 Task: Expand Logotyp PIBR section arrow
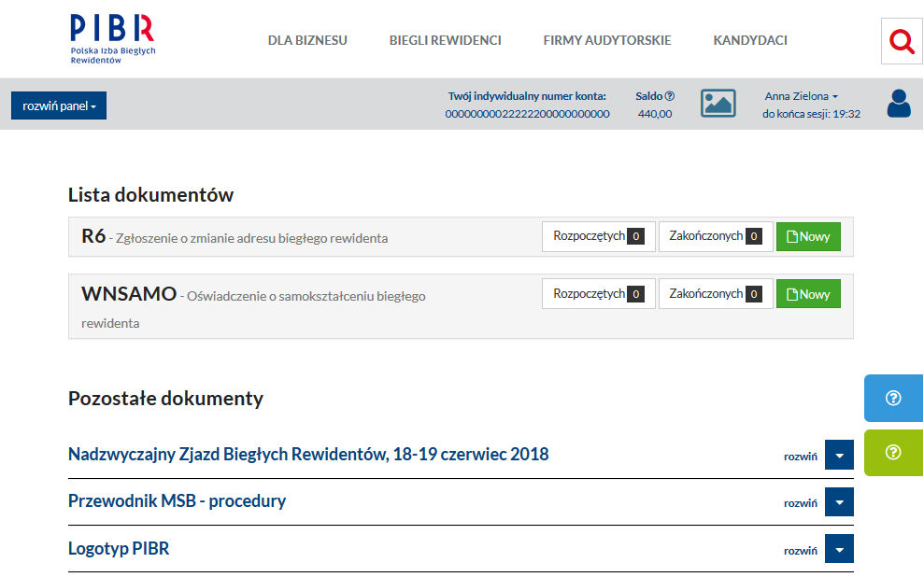(839, 549)
